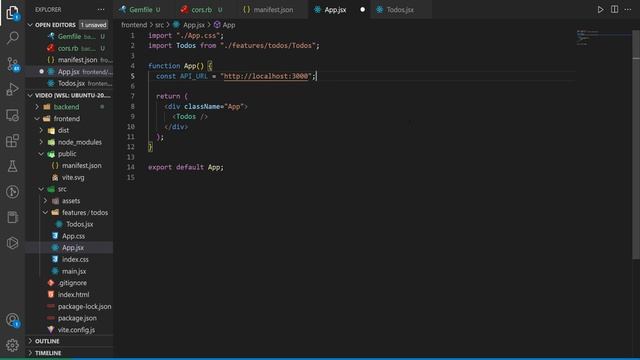Open the Testing flask view
The height and width of the screenshot is (360, 640).
[12, 166]
